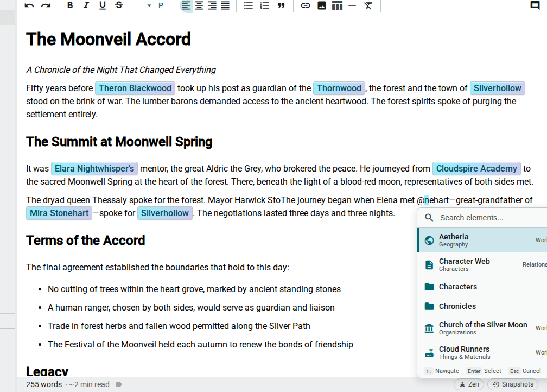The image size is (547, 392).
Task: Align text to the right
Action: (x=213, y=5)
